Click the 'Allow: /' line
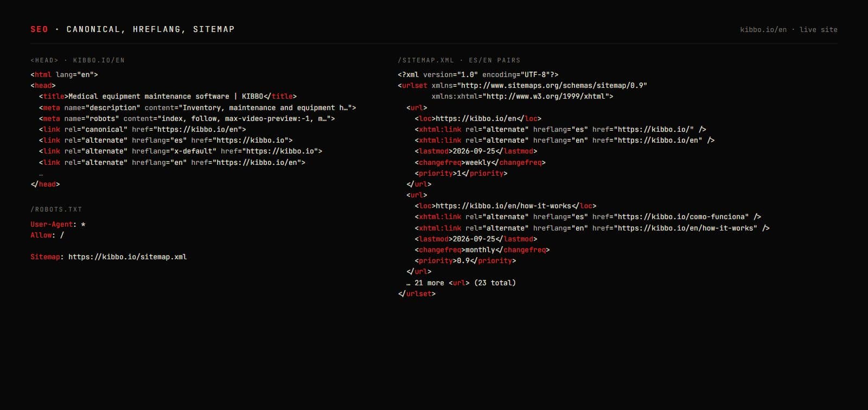868x410 pixels. [x=47, y=235]
